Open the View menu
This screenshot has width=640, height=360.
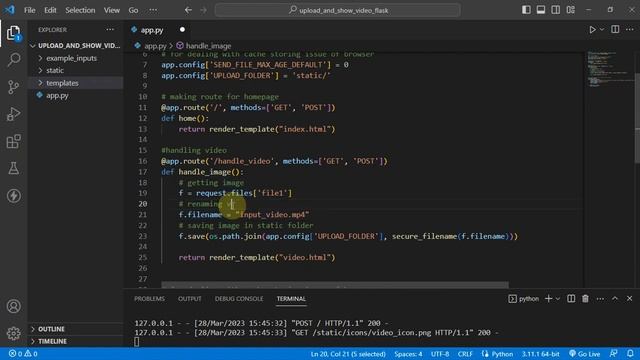[111, 10]
